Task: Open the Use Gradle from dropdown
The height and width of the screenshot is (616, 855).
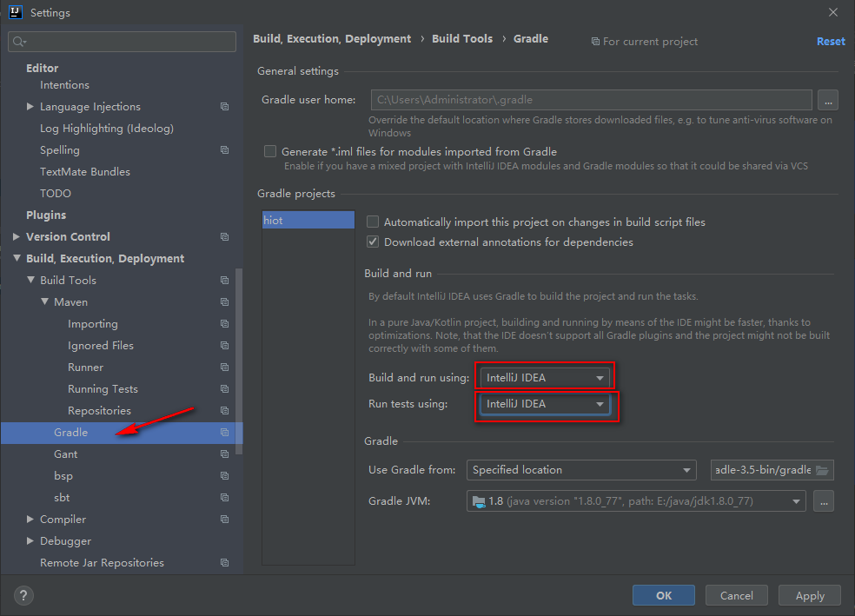Action: click(x=581, y=470)
